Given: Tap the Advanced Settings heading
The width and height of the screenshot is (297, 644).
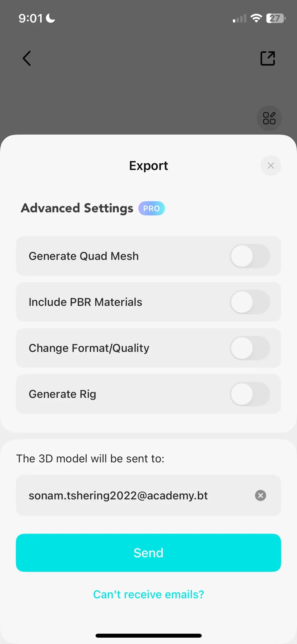Looking at the screenshot, I should pos(77,208).
